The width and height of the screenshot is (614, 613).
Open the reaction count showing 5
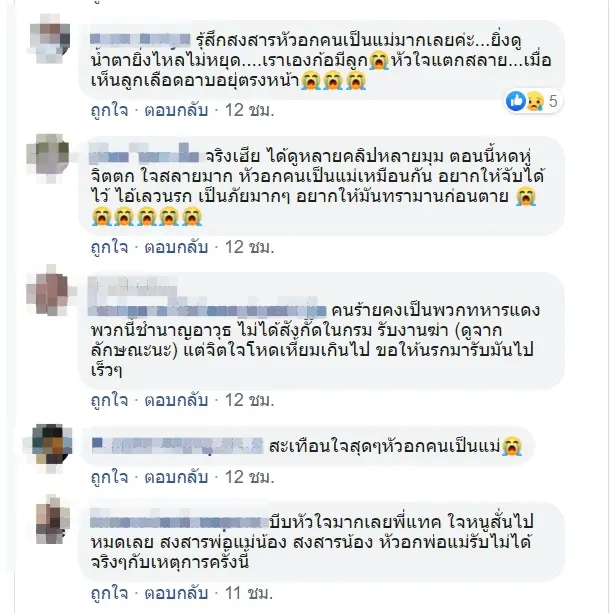tap(553, 101)
